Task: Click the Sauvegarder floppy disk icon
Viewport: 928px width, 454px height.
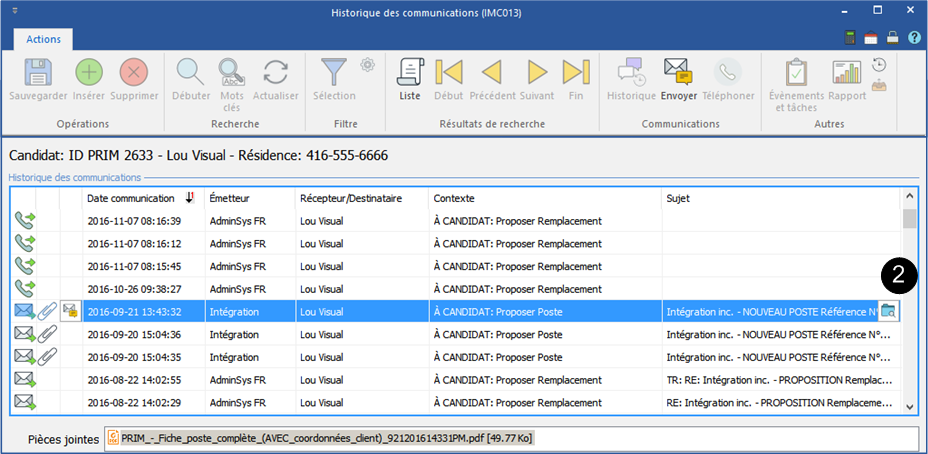Action: [38, 73]
